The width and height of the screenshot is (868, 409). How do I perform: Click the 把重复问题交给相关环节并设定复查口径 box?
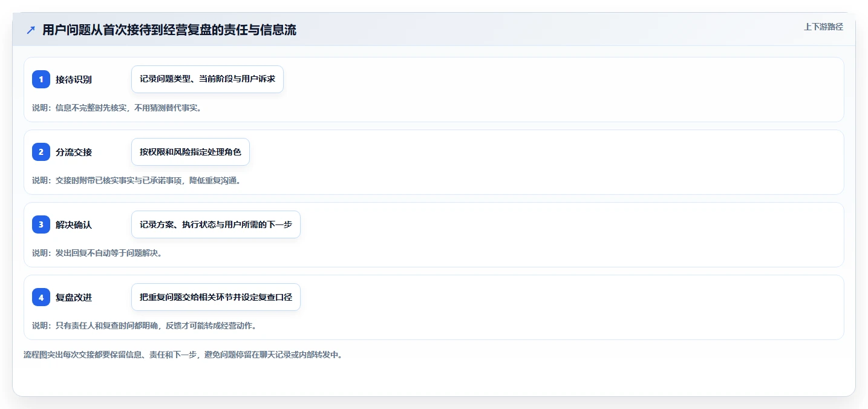216,297
